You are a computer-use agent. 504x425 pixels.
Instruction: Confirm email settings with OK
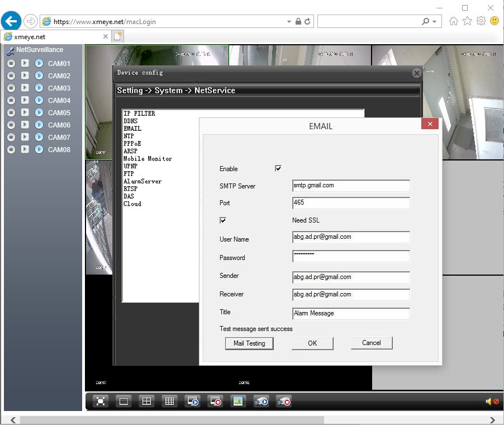tap(312, 343)
